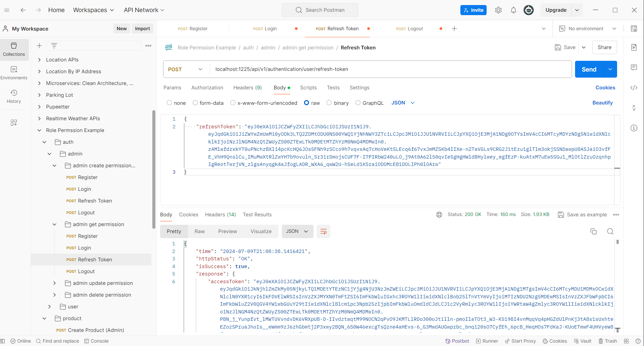Click Search Postman field
This screenshot has height=346, width=644.
click(x=320, y=10)
